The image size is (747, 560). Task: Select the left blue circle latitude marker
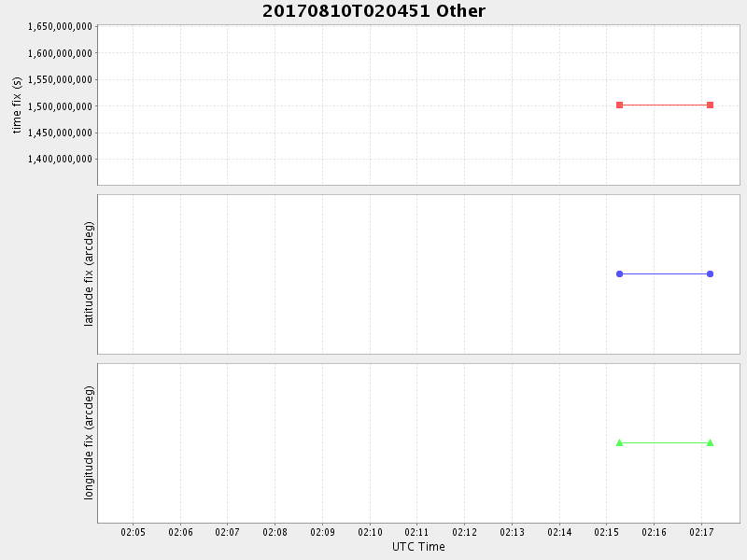pos(619,273)
